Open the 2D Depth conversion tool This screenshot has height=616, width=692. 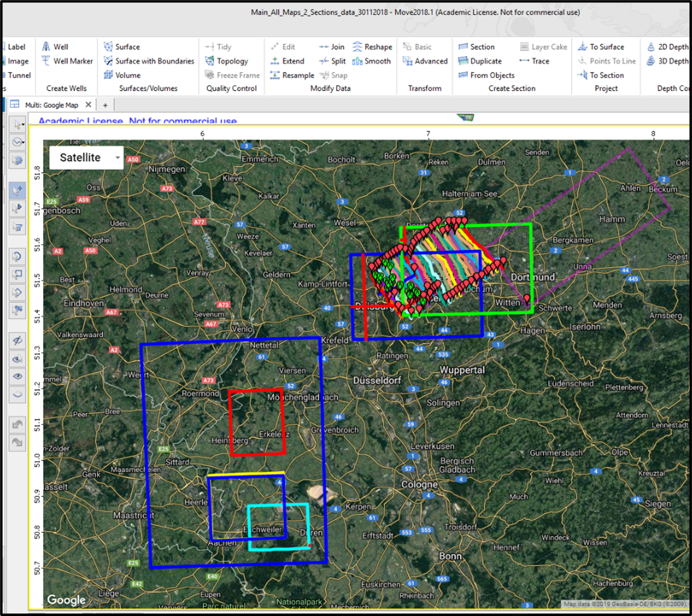pyautogui.click(x=667, y=47)
